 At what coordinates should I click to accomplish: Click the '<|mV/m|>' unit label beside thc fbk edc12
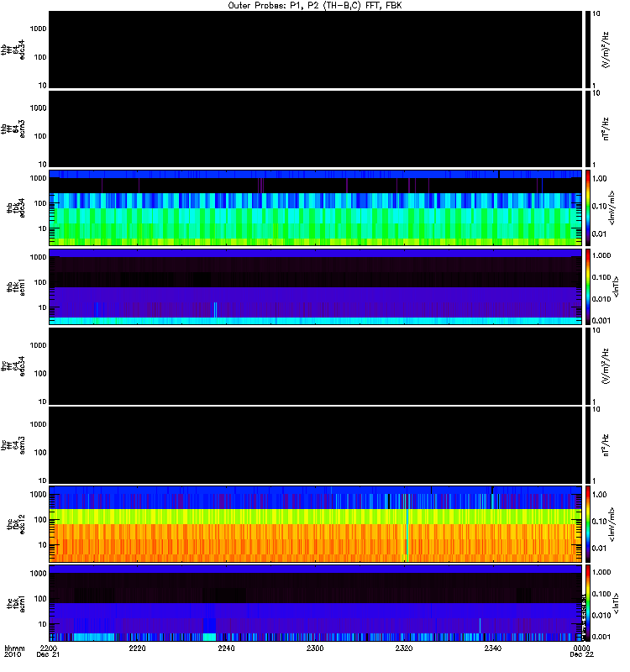612,524
